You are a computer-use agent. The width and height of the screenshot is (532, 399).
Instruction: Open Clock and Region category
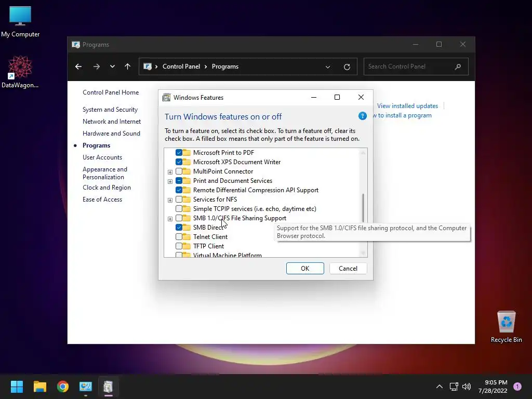pyautogui.click(x=107, y=188)
